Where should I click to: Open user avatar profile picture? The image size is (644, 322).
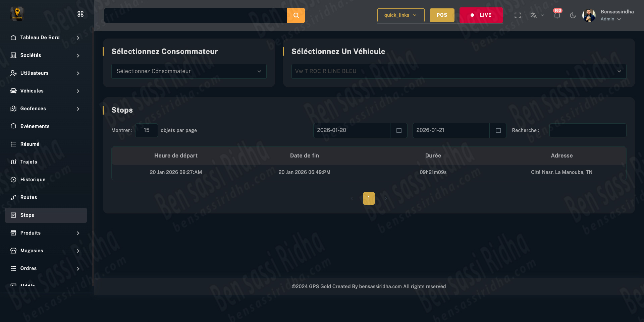coord(589,15)
